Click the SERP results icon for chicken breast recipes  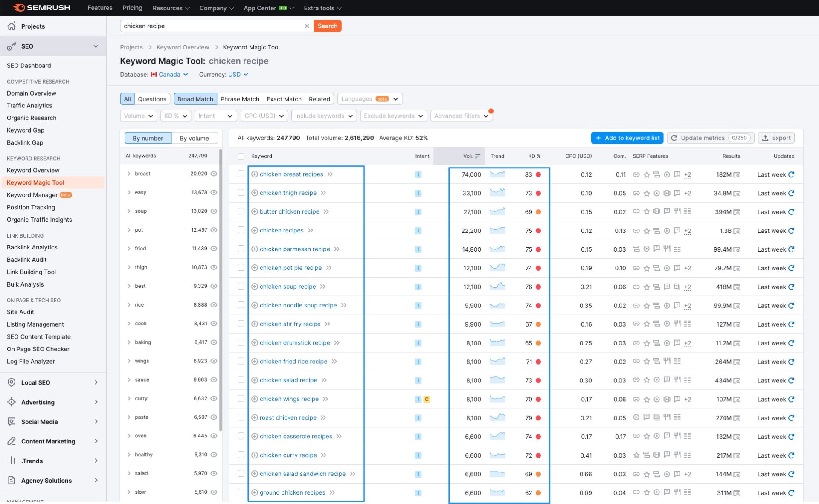click(x=737, y=175)
